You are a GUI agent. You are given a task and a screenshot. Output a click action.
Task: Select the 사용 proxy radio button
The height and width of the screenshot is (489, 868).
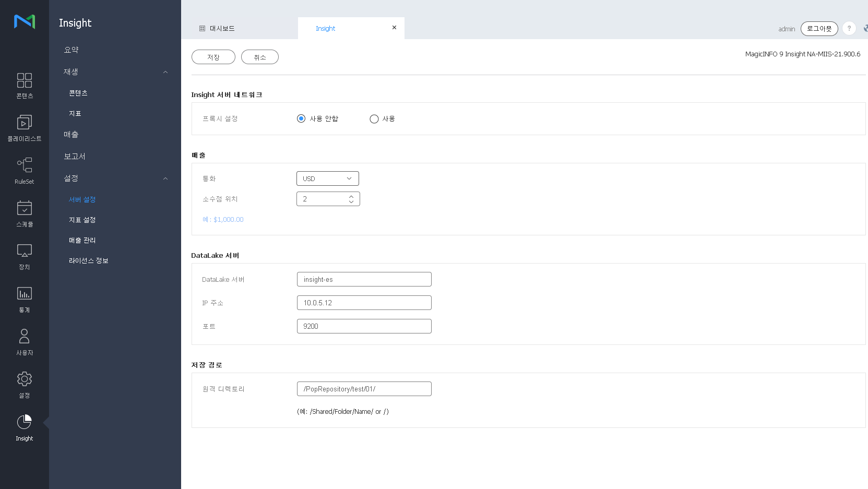[374, 119]
